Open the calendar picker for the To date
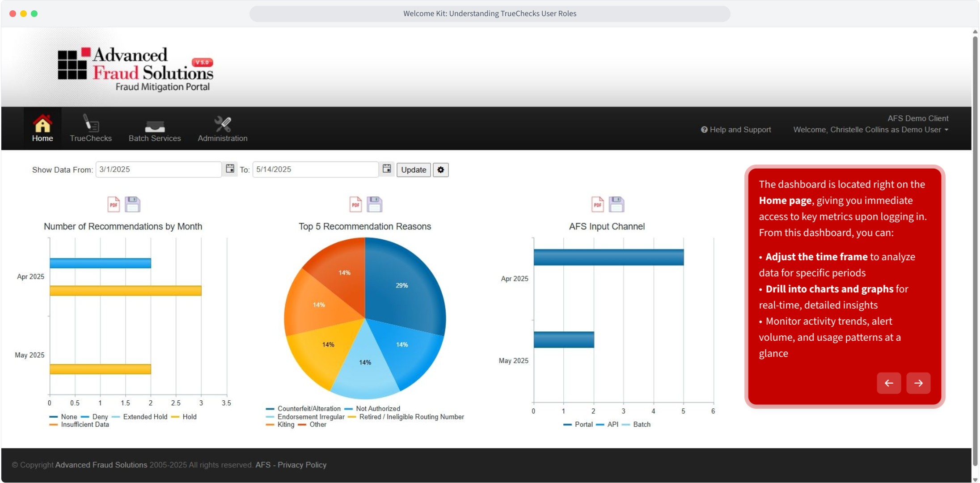 (387, 169)
